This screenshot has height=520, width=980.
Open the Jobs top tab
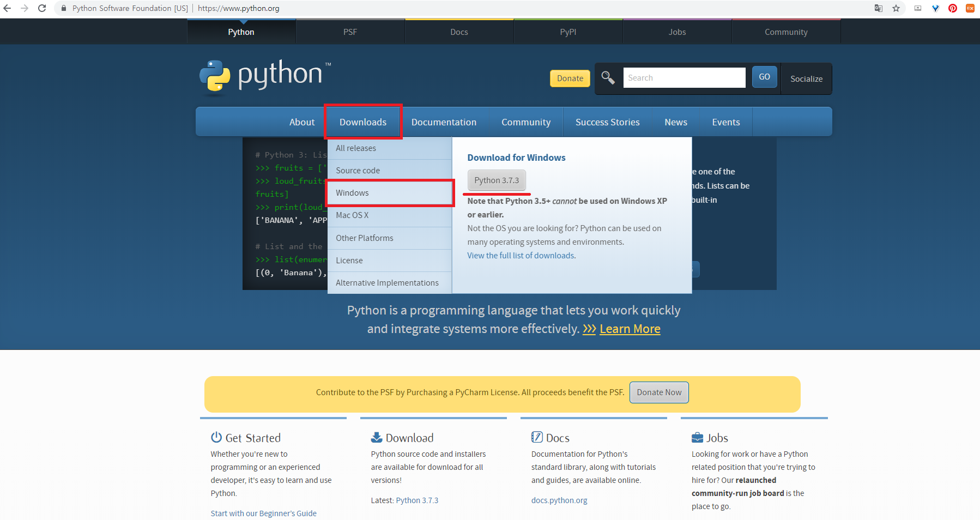tap(677, 32)
